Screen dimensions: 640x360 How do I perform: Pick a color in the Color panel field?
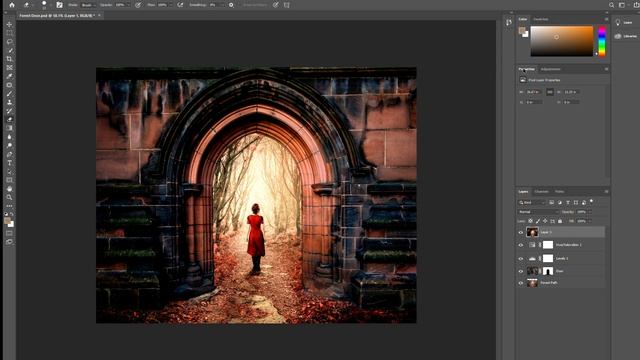point(562,41)
